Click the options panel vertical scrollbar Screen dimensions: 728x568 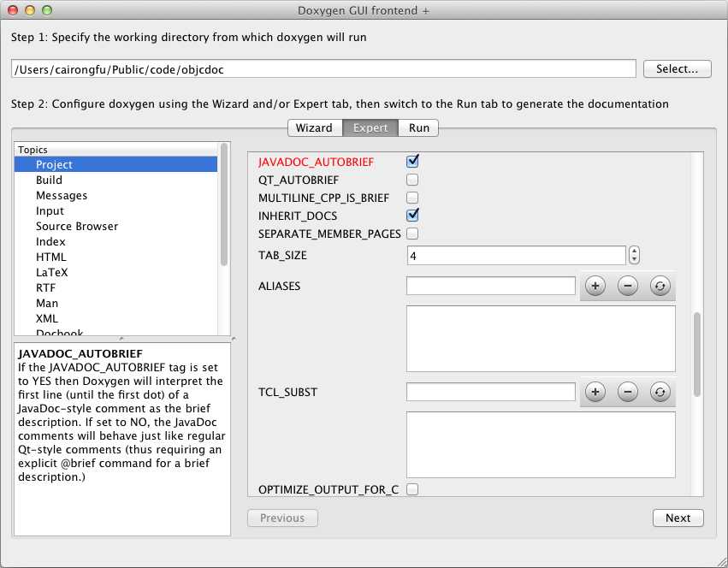pyautogui.click(x=697, y=354)
